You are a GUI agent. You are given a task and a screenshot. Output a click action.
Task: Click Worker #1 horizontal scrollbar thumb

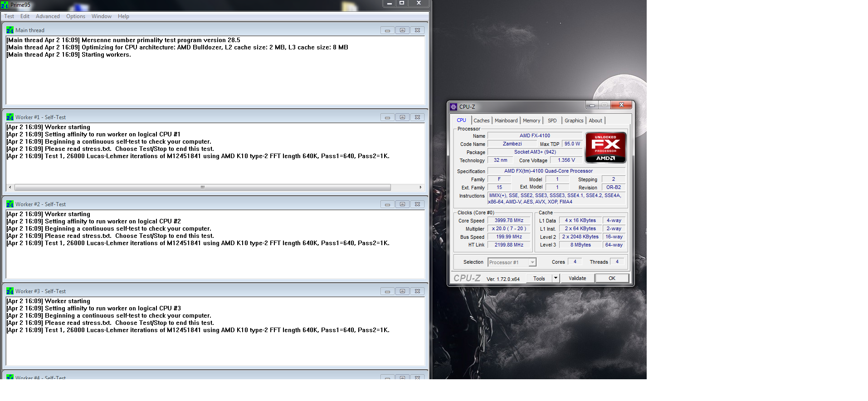(x=202, y=187)
